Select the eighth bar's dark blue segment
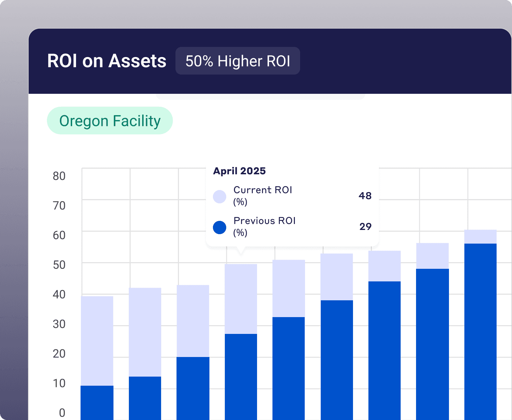512x420 pixels. pyautogui.click(x=433, y=344)
